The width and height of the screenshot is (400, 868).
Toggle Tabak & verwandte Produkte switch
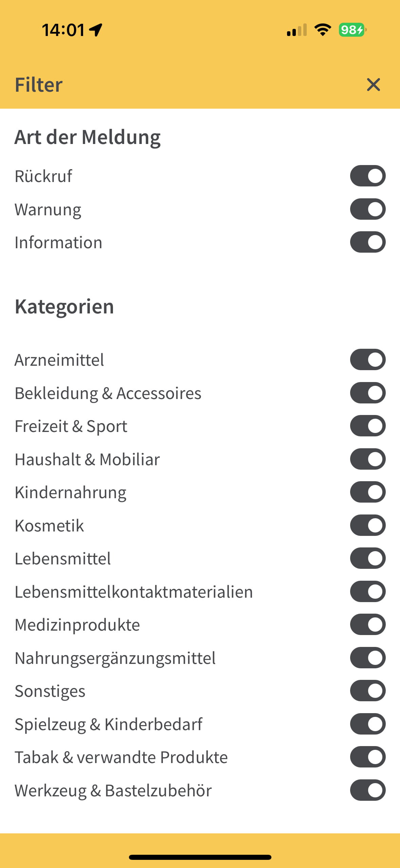[368, 757]
